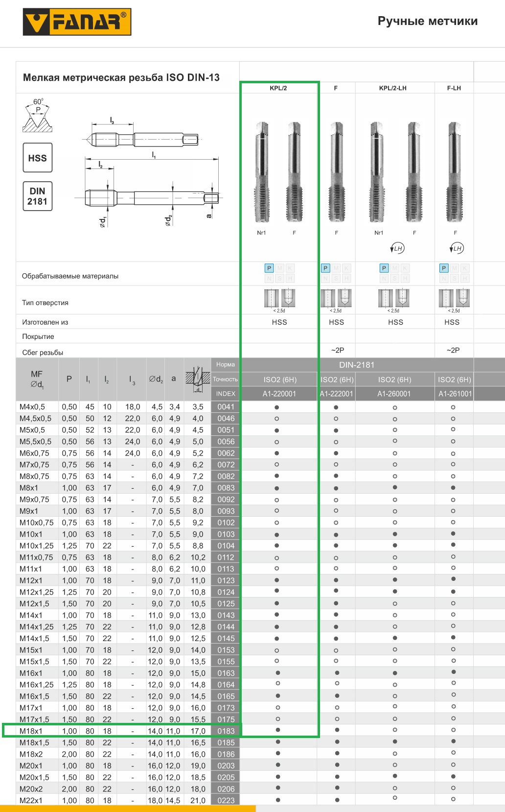The width and height of the screenshot is (505, 812).
Task: Click index code 'A1-260001'
Action: tap(394, 394)
